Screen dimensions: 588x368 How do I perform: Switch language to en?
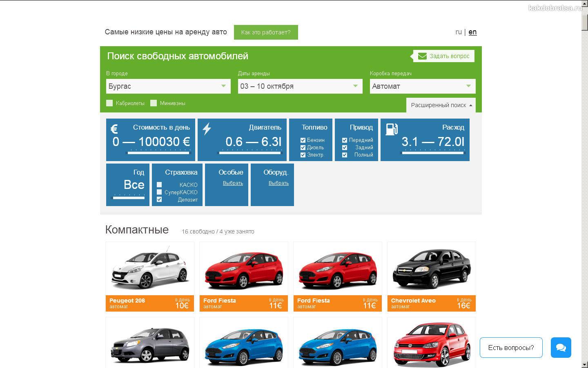pyautogui.click(x=472, y=32)
